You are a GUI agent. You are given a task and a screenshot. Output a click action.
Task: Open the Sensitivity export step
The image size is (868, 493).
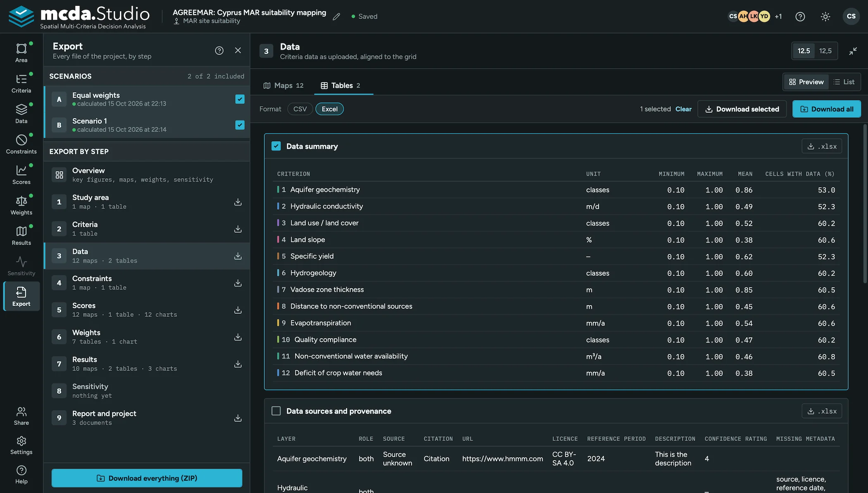[x=147, y=391]
